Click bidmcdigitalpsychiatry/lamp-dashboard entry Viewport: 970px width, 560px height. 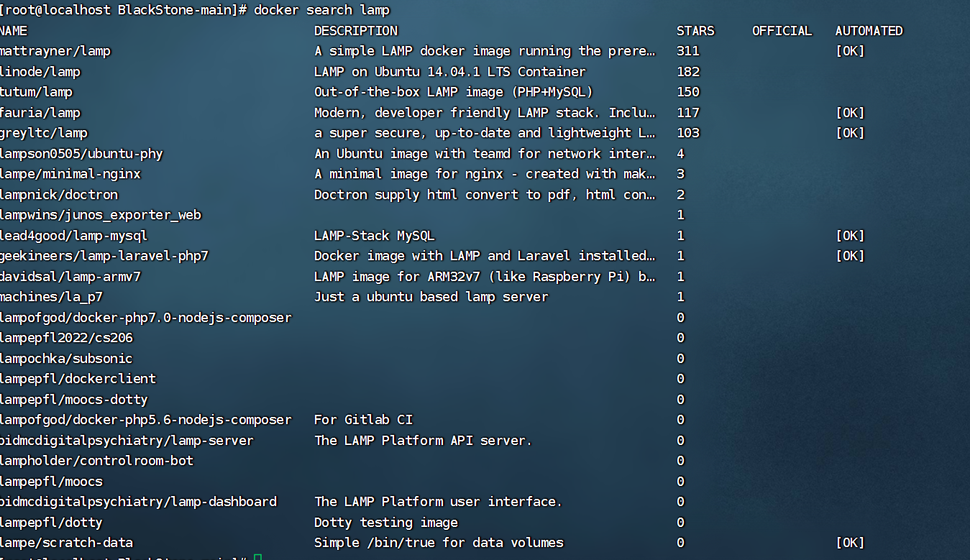click(x=139, y=502)
